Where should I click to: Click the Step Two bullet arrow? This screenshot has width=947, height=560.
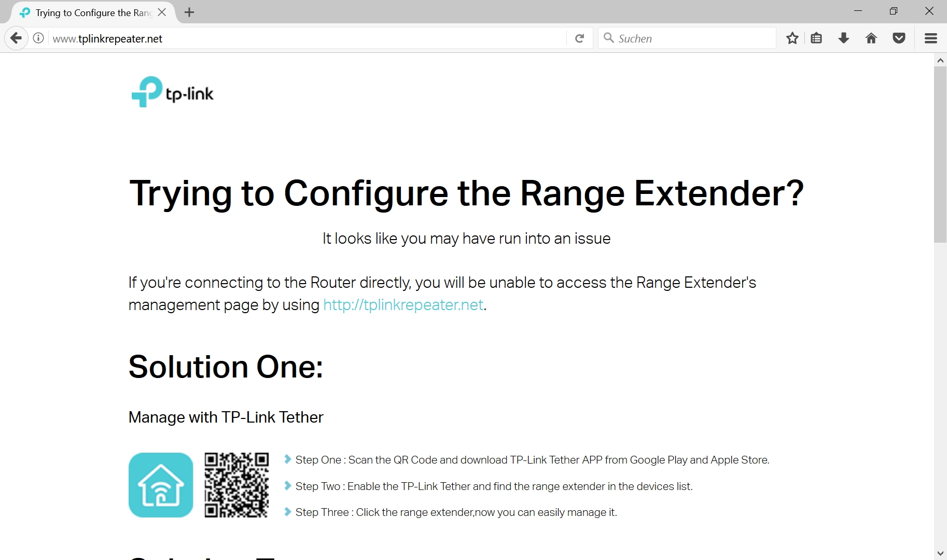[287, 485]
